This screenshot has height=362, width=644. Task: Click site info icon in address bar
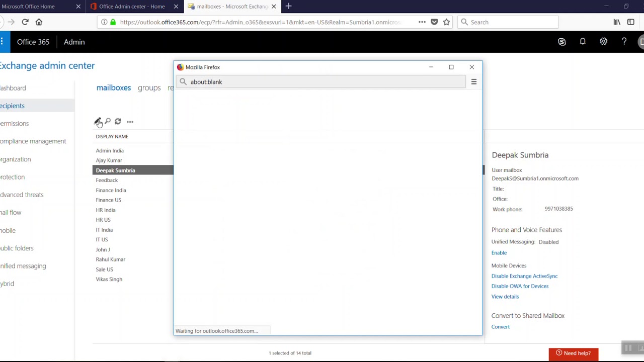tap(104, 22)
